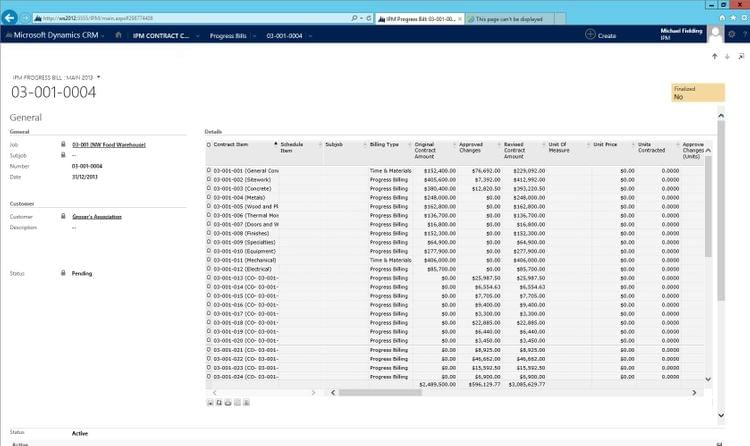The image size is (750, 446).
Task: Click the address bar refresh icon
Action: coord(369,18)
